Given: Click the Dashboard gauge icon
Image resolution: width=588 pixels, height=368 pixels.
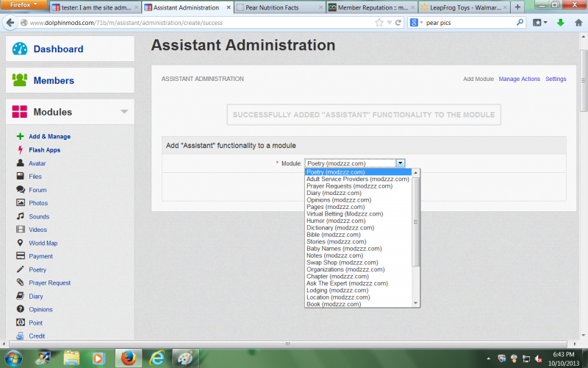Looking at the screenshot, I should [x=20, y=49].
